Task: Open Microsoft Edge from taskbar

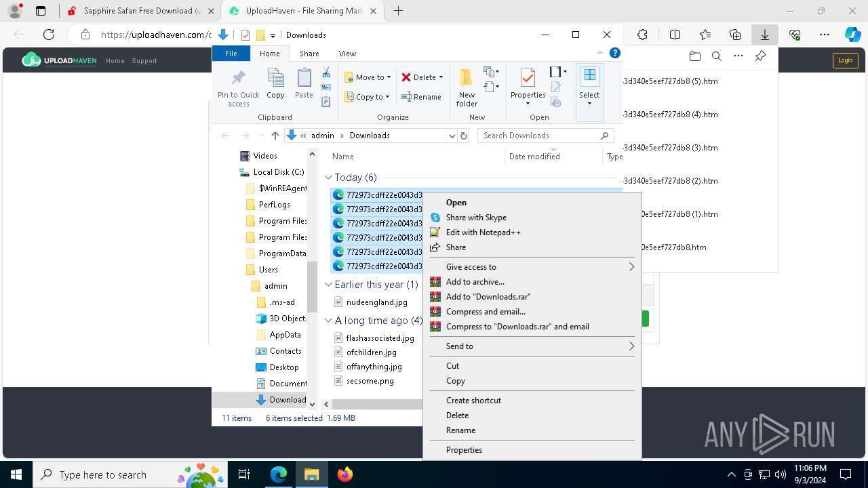Action: [279, 474]
